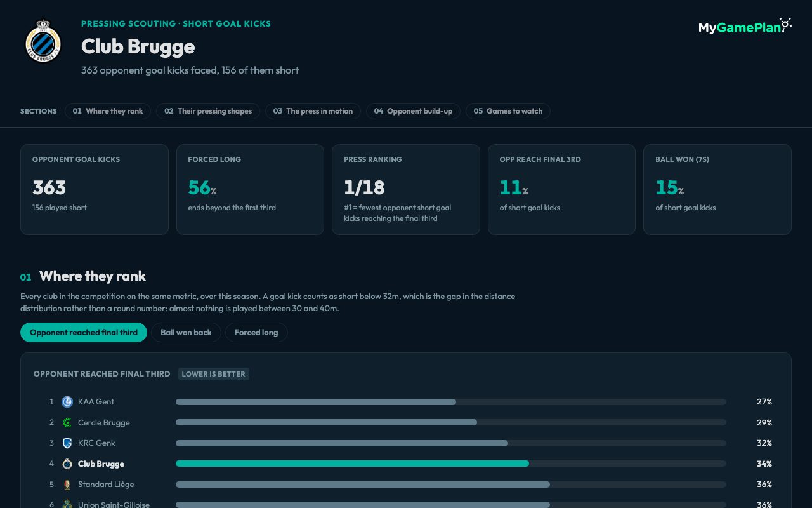Click the KAA Gent club badge
The width and height of the screenshot is (812, 508).
pos(67,402)
